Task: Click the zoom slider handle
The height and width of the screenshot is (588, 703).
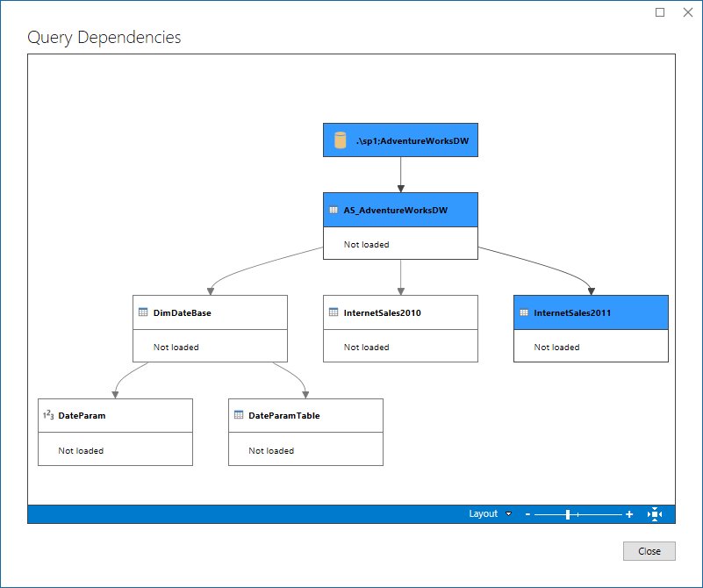Action: click(x=568, y=514)
